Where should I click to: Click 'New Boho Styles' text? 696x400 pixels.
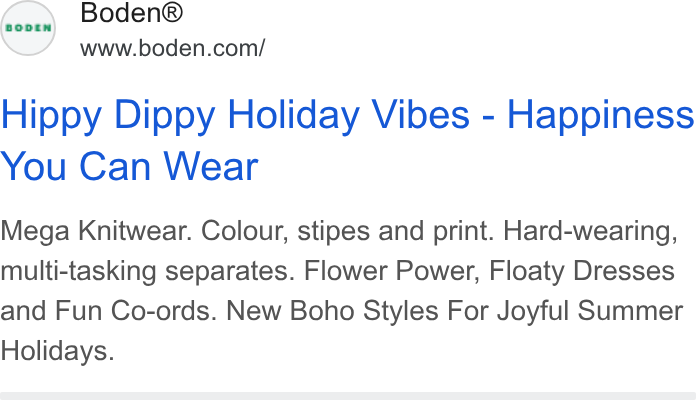[332, 311]
